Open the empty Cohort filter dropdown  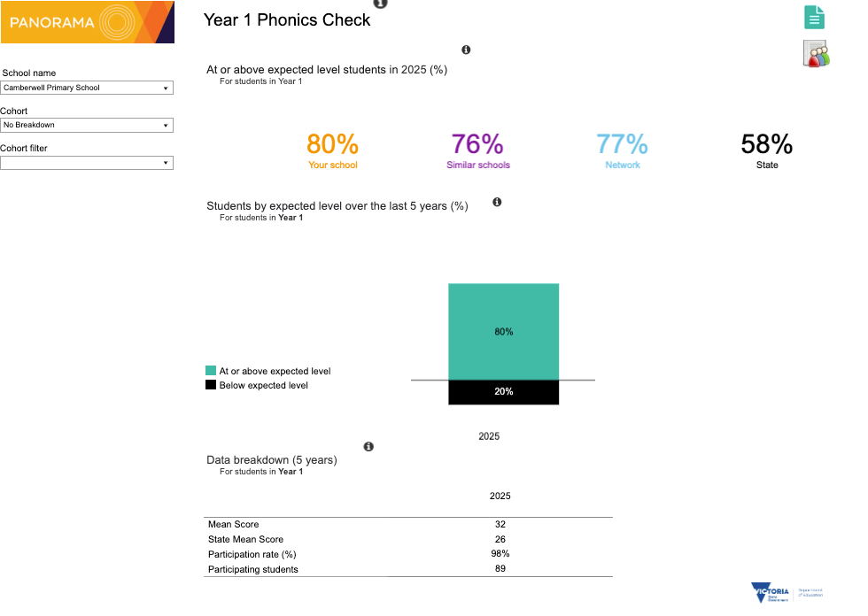(x=87, y=163)
